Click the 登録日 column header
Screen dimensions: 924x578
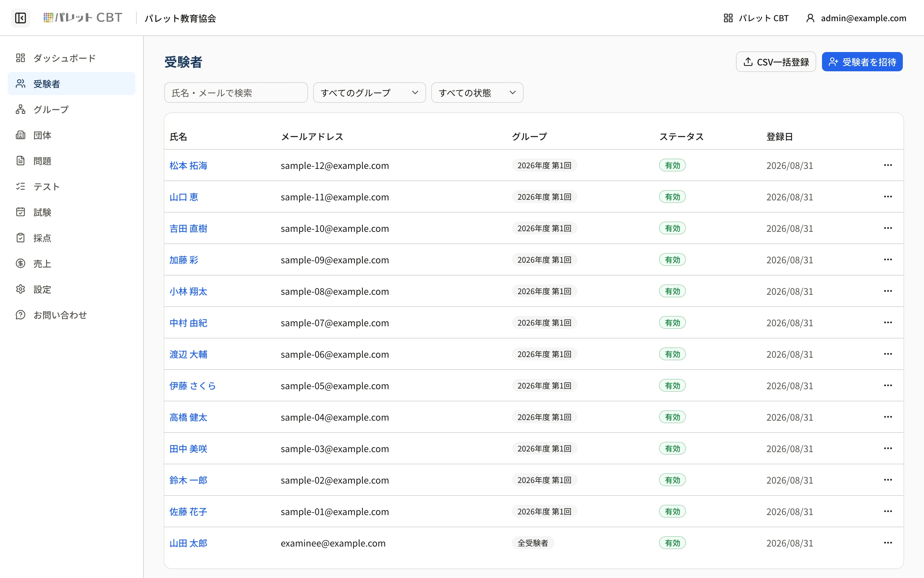(x=780, y=136)
